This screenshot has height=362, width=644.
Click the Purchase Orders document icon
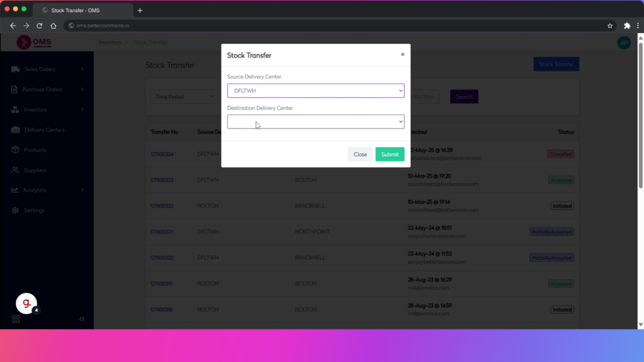(x=14, y=89)
